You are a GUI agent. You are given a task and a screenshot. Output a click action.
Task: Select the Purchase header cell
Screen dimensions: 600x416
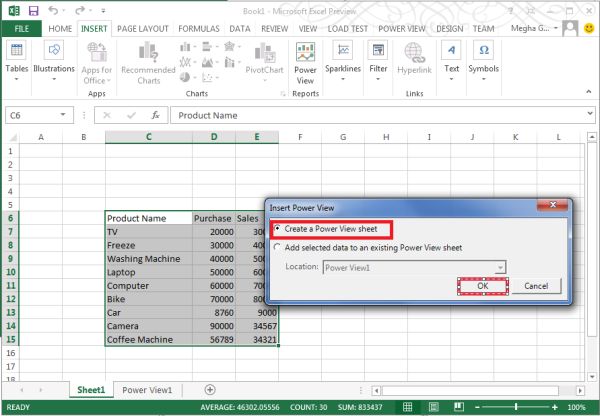pyautogui.click(x=214, y=218)
